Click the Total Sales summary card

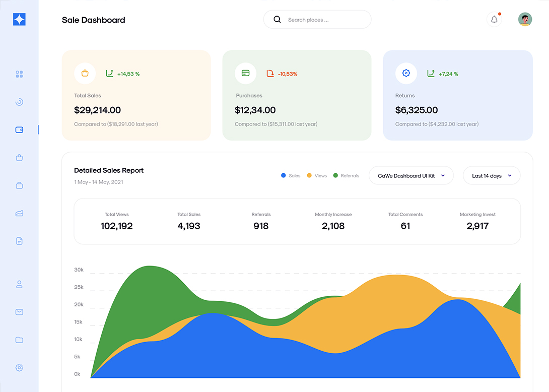tap(136, 95)
